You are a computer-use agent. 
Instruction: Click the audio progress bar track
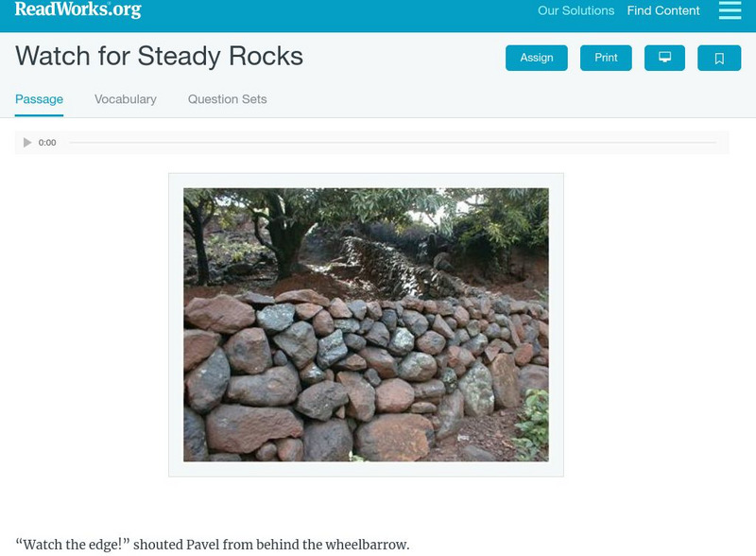point(392,143)
